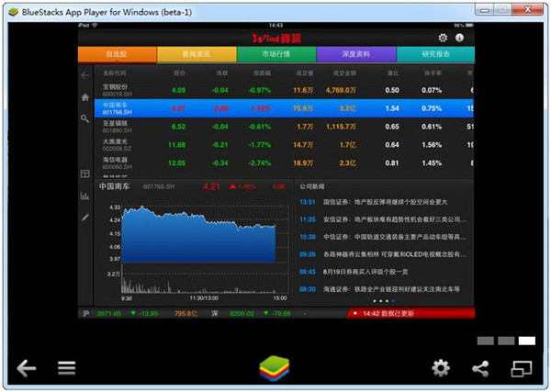
Task: Tap the BlueStacks share icon
Action: point(480,368)
